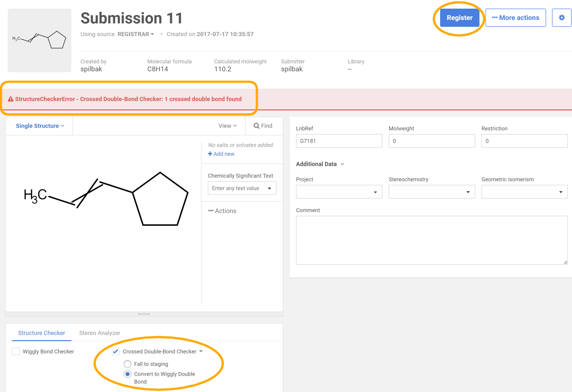Image resolution: width=572 pixels, height=392 pixels.
Task: Click the gear settings icon
Action: 562,18
